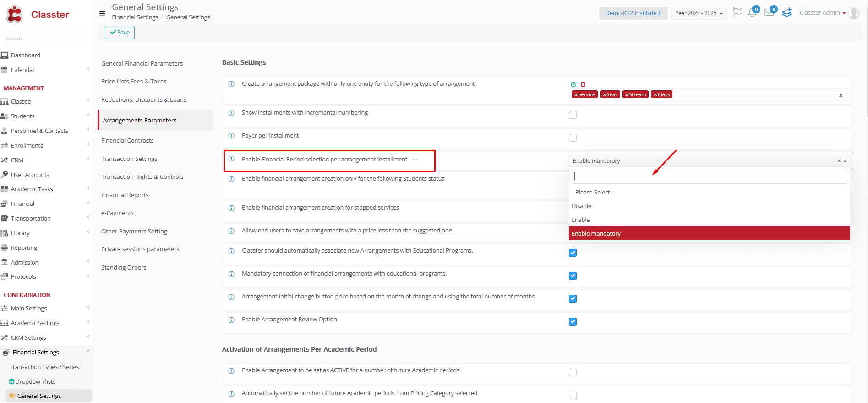The height and width of the screenshot is (403, 868).
Task: Click red deselect-all icon above arrangement tags
Action: [x=583, y=84]
